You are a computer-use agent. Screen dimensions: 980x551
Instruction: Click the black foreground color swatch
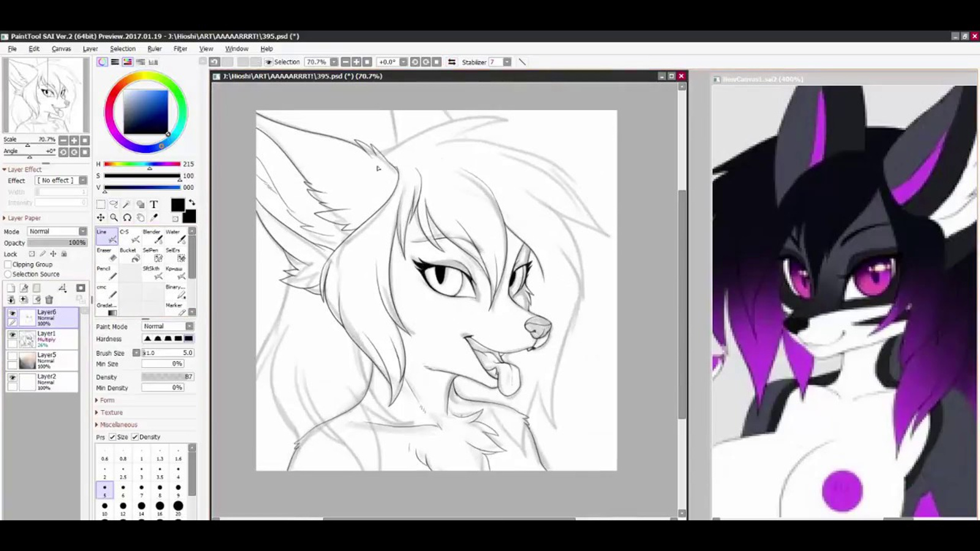[x=178, y=205]
